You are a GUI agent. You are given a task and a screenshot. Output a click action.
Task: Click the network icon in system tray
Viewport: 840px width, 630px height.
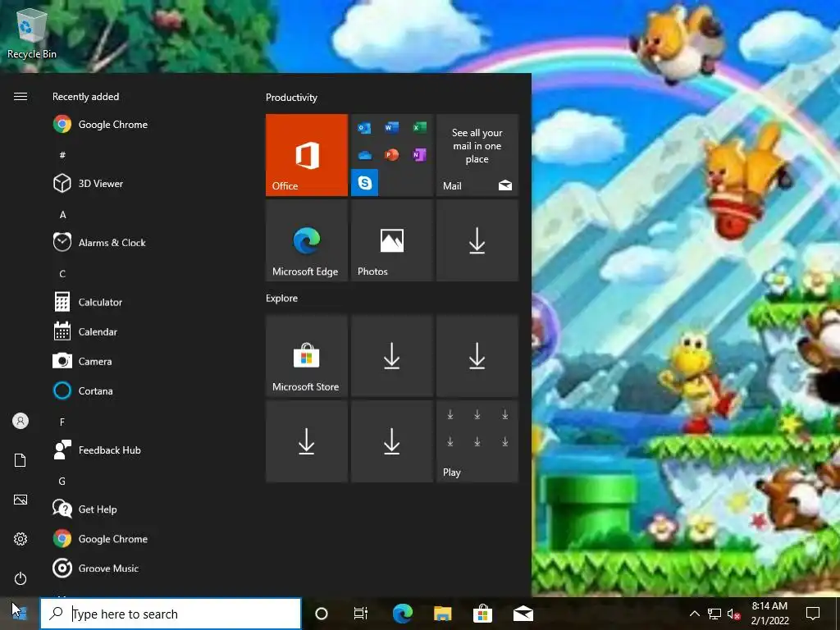click(x=714, y=614)
